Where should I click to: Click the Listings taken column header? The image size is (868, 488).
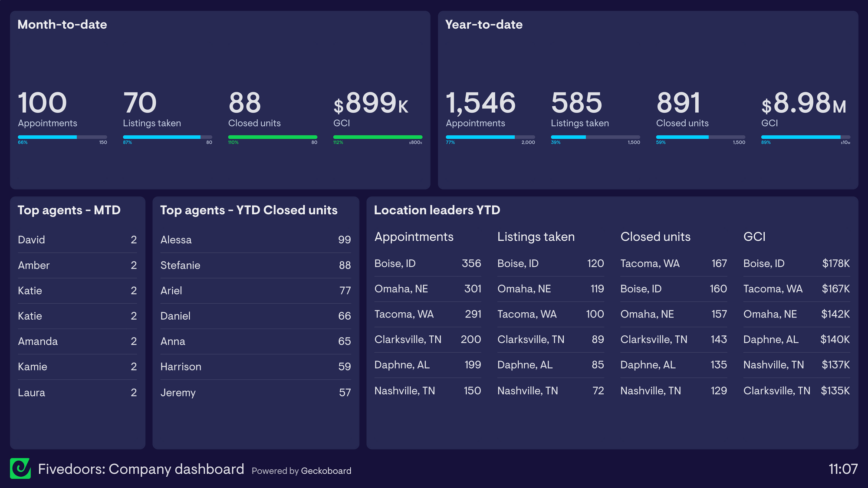coord(536,237)
